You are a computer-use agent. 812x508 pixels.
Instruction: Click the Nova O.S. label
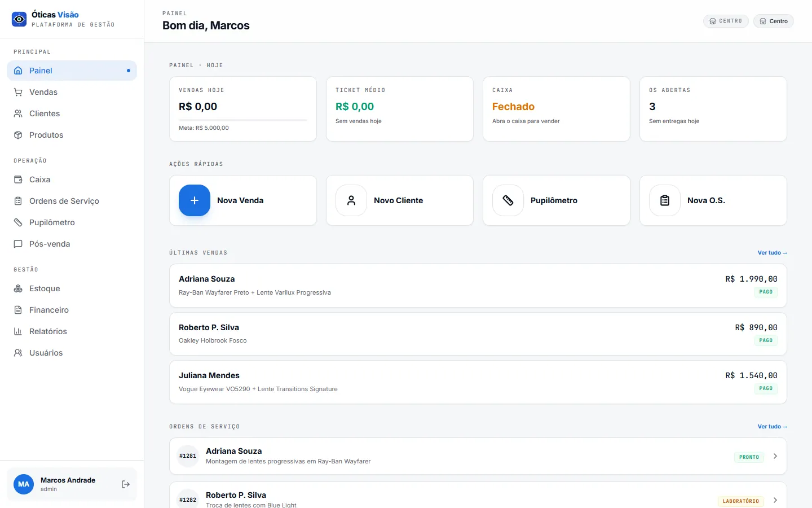706,200
